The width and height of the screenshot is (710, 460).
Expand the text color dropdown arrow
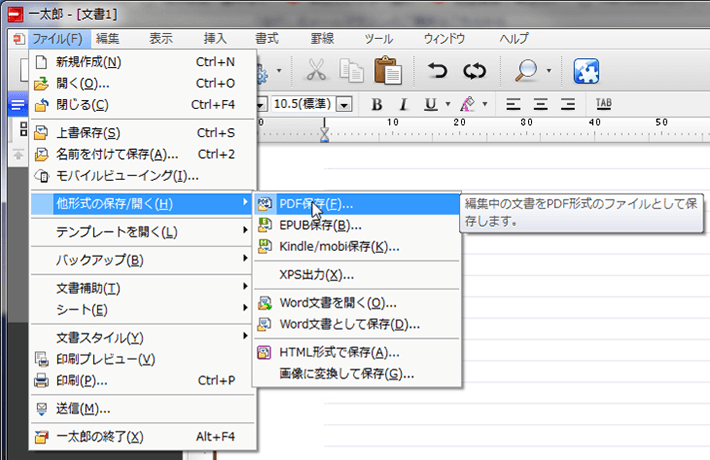click(x=485, y=104)
